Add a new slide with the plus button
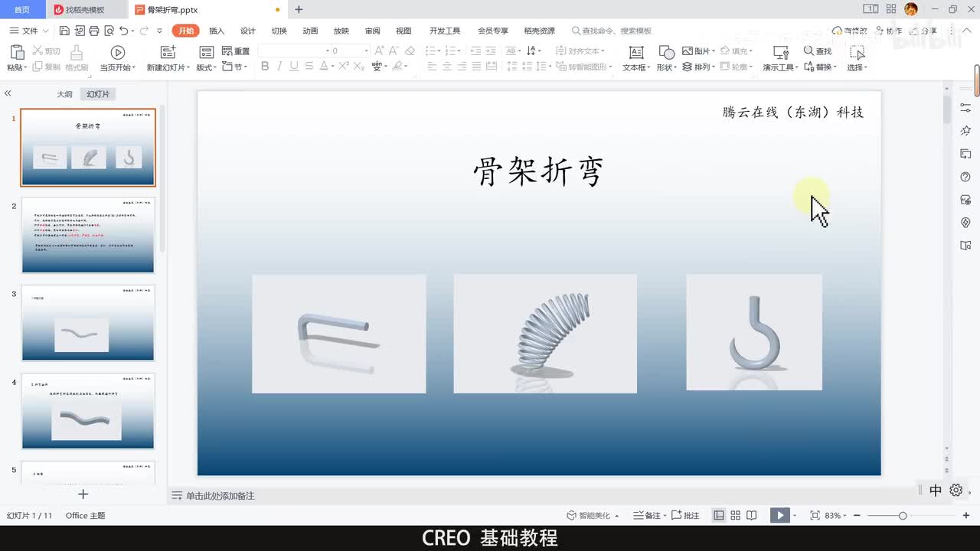980x551 pixels. [83, 494]
